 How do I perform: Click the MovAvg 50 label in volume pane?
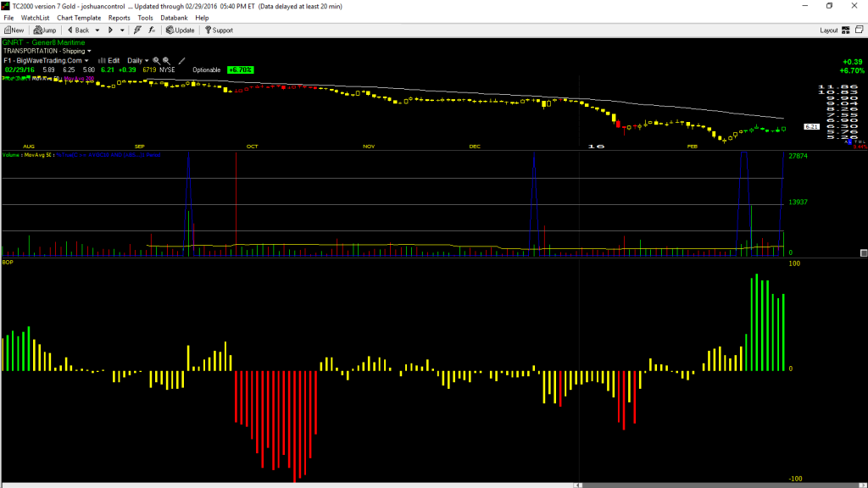tap(37, 155)
